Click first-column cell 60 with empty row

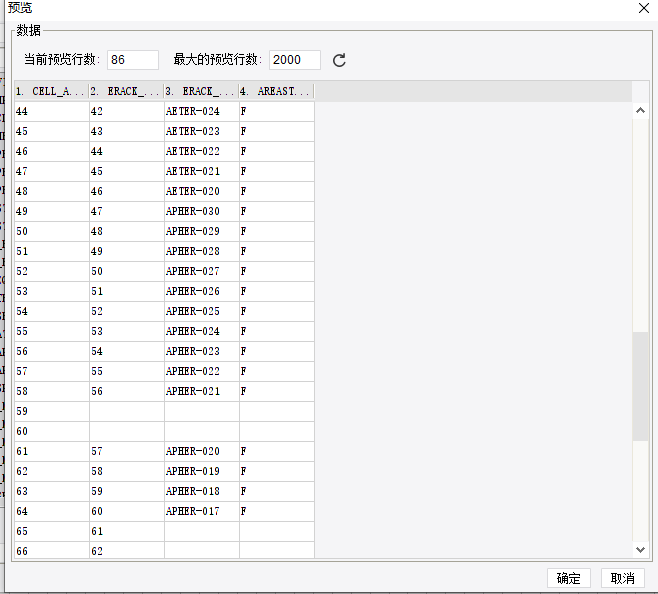52,431
